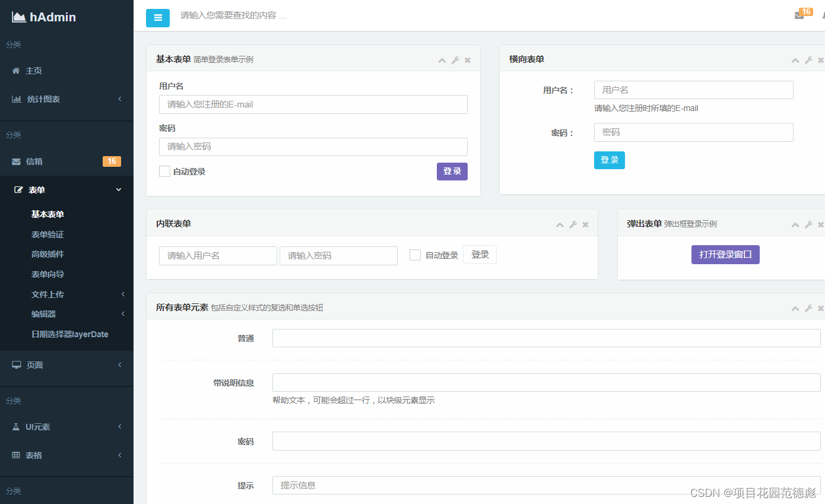
Task: Click the bar chart icon beside 统计图表
Action: pos(17,99)
